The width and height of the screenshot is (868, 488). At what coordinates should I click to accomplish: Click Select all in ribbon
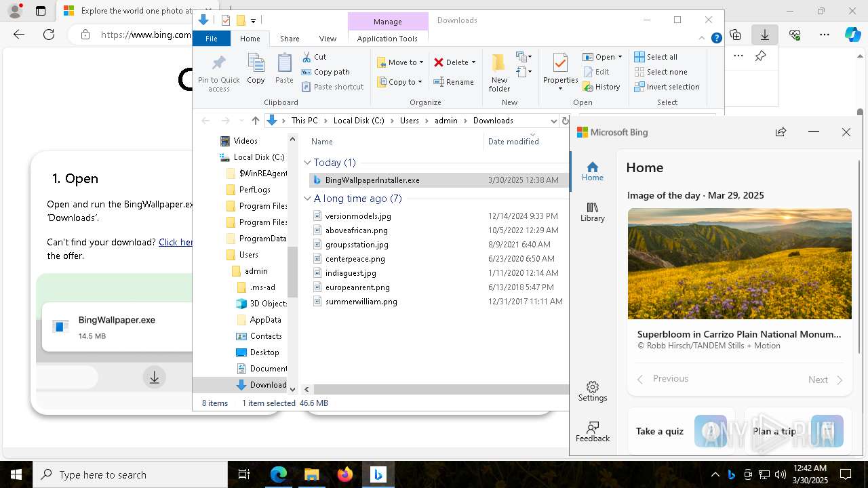pyautogui.click(x=656, y=57)
